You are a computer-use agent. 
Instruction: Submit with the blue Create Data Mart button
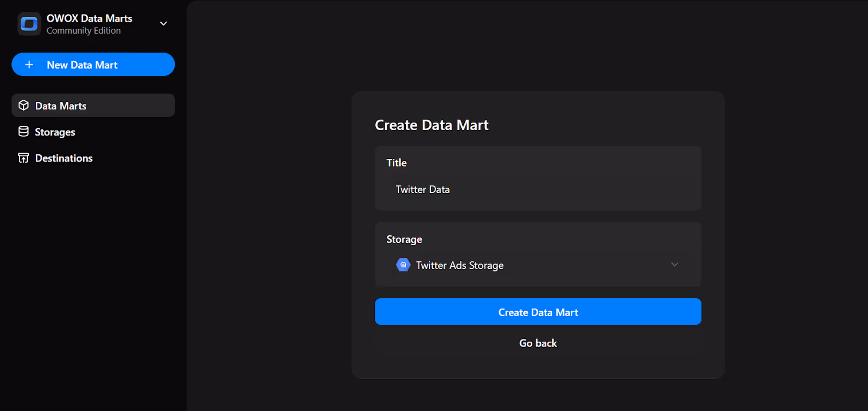pyautogui.click(x=538, y=312)
